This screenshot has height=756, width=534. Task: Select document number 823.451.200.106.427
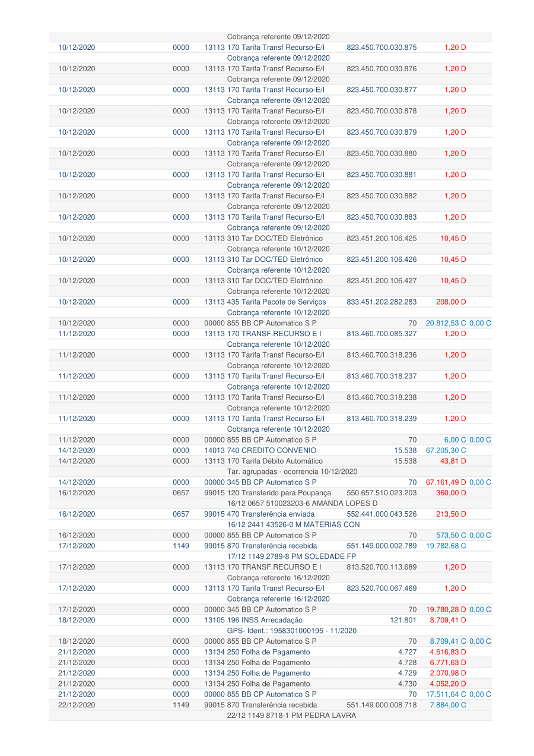coord(381,280)
